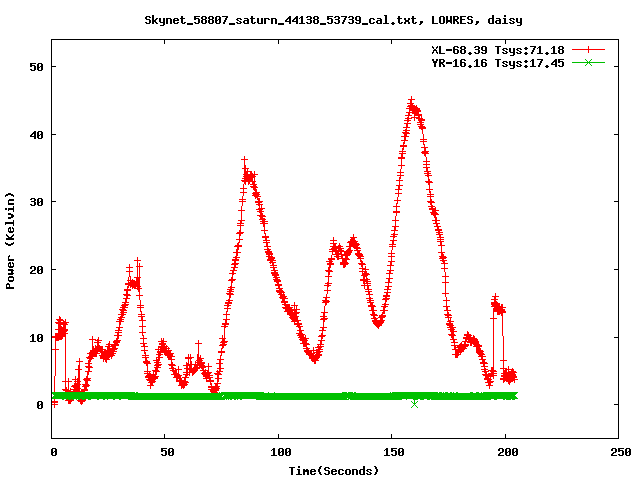Click the y-axis tick label 20
640x480 pixels.
[x=36, y=270]
